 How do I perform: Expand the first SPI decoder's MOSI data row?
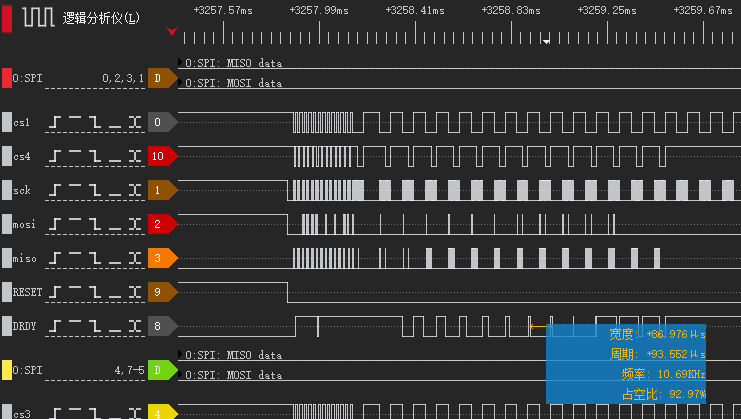pos(180,82)
